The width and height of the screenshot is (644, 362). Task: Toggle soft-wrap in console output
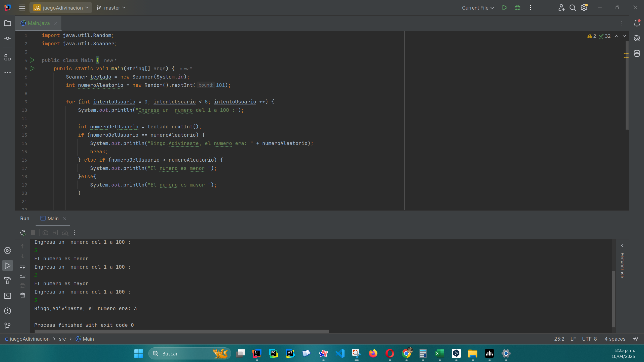pos(23,266)
